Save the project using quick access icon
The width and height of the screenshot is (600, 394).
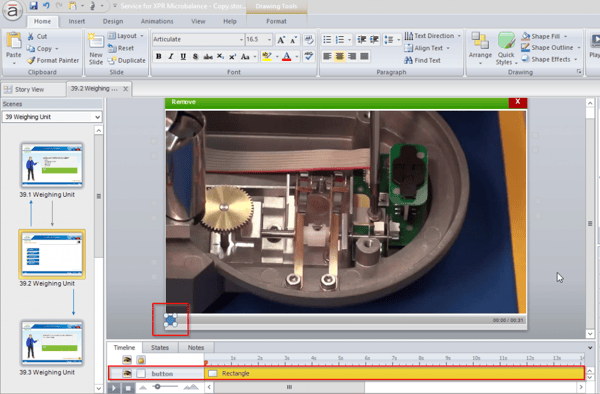(x=34, y=5)
